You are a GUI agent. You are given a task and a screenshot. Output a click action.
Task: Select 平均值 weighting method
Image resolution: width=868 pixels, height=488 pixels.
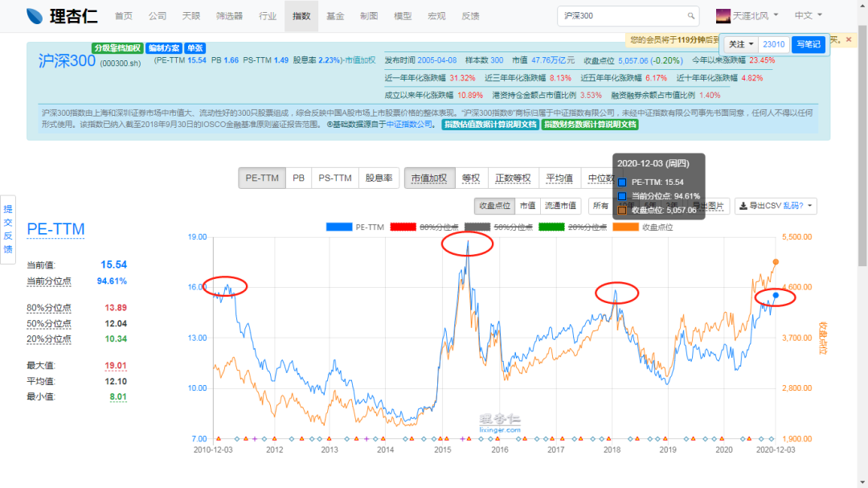[559, 178]
